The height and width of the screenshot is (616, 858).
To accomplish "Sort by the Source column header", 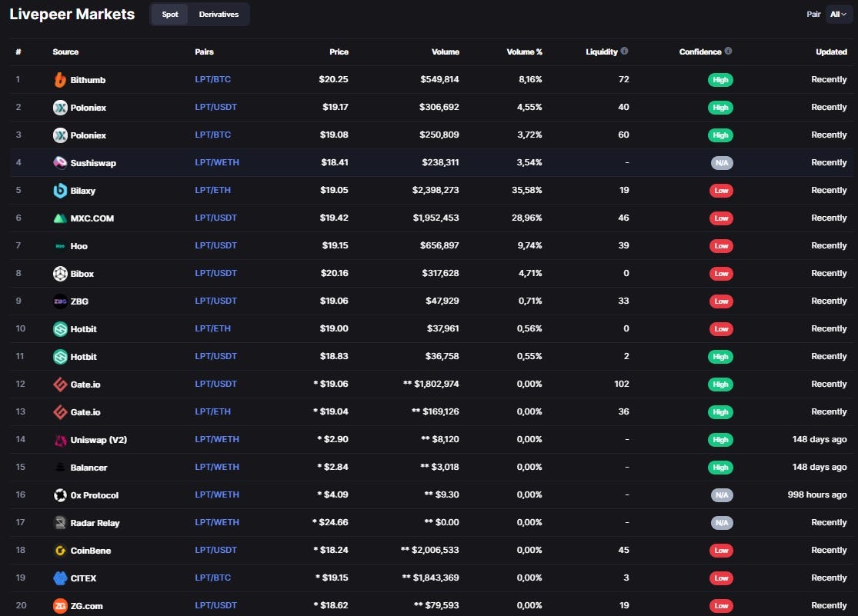I will click(x=65, y=52).
